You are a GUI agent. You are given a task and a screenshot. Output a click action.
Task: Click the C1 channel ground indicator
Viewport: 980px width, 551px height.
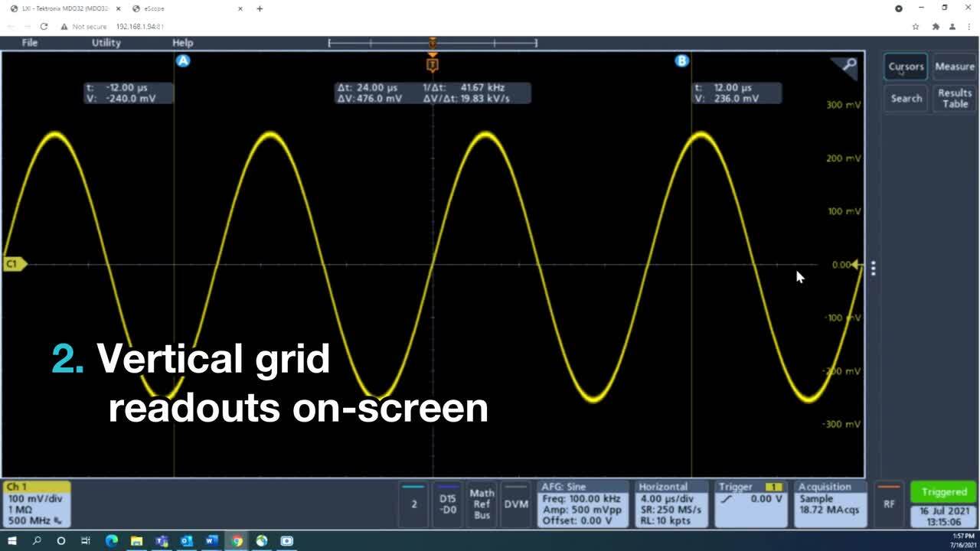[x=14, y=264]
